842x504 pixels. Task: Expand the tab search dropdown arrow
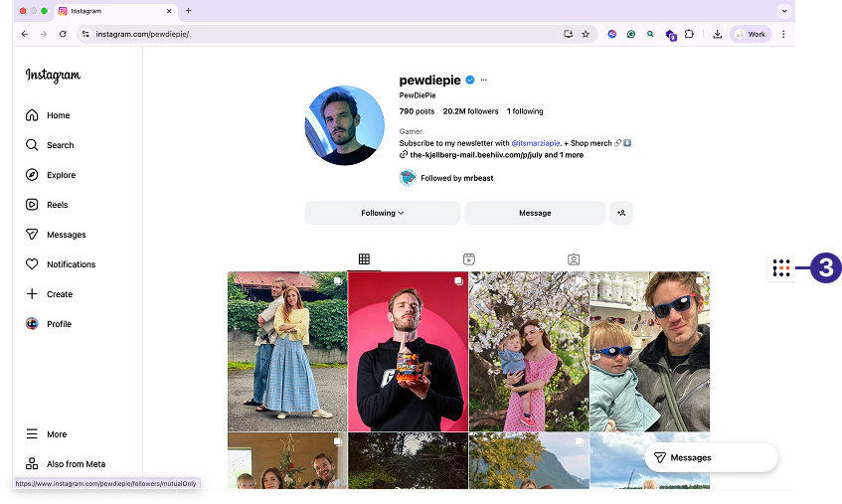coord(784,11)
